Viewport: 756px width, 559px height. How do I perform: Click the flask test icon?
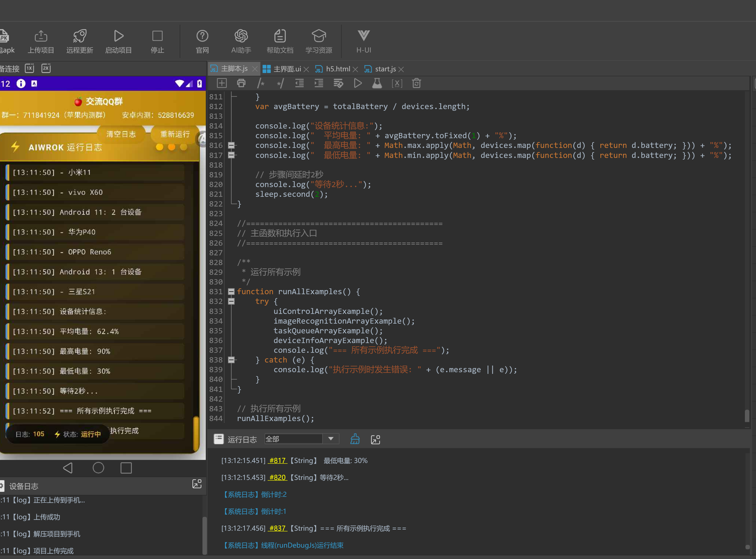[x=377, y=83]
